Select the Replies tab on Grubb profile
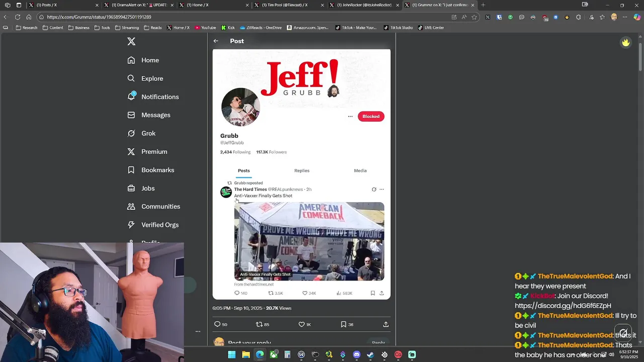Image resolution: width=644 pixels, height=362 pixels. click(302, 171)
